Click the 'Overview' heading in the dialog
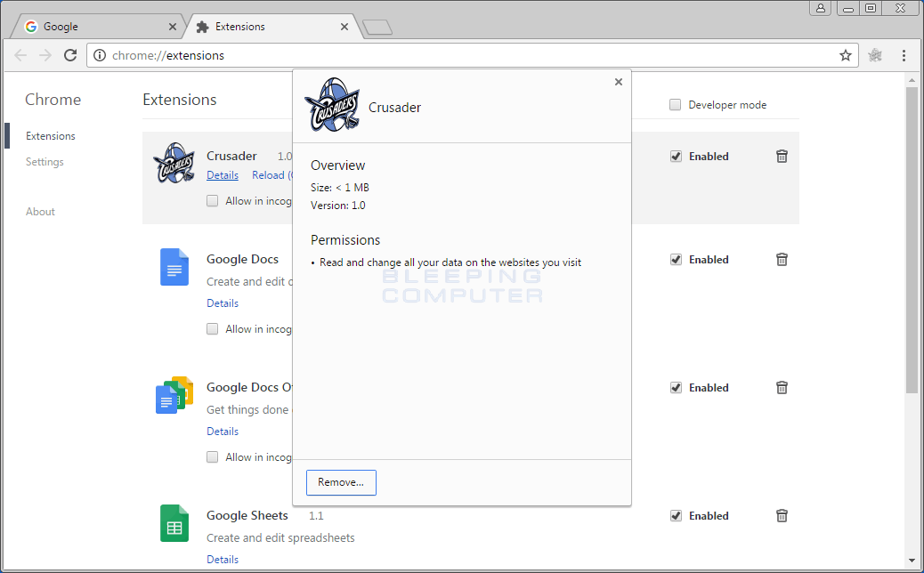This screenshot has height=573, width=924. (337, 165)
